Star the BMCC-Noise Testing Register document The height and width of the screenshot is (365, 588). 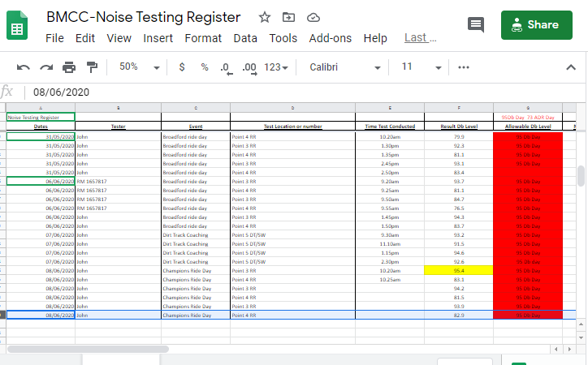click(x=265, y=17)
